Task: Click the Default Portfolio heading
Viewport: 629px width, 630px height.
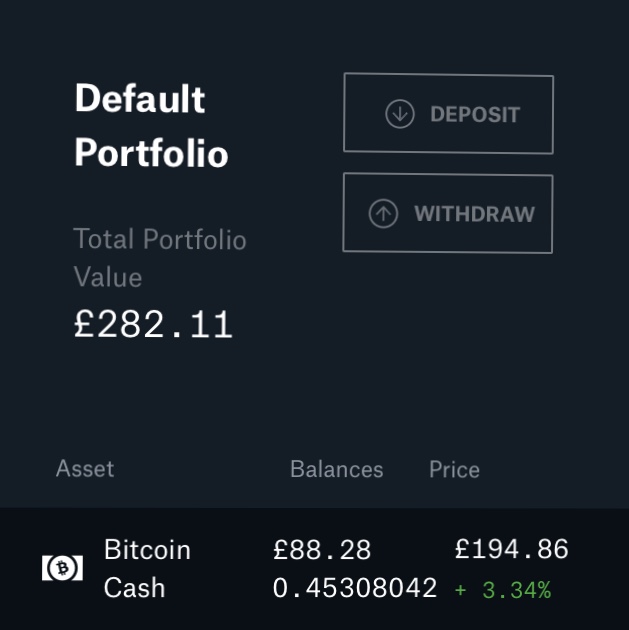Action: pyautogui.click(x=151, y=125)
